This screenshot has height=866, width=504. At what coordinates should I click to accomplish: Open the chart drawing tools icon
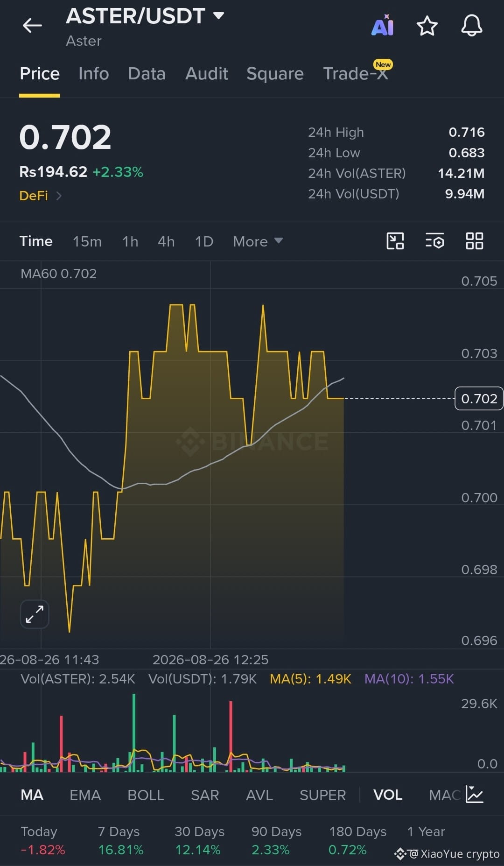(395, 241)
